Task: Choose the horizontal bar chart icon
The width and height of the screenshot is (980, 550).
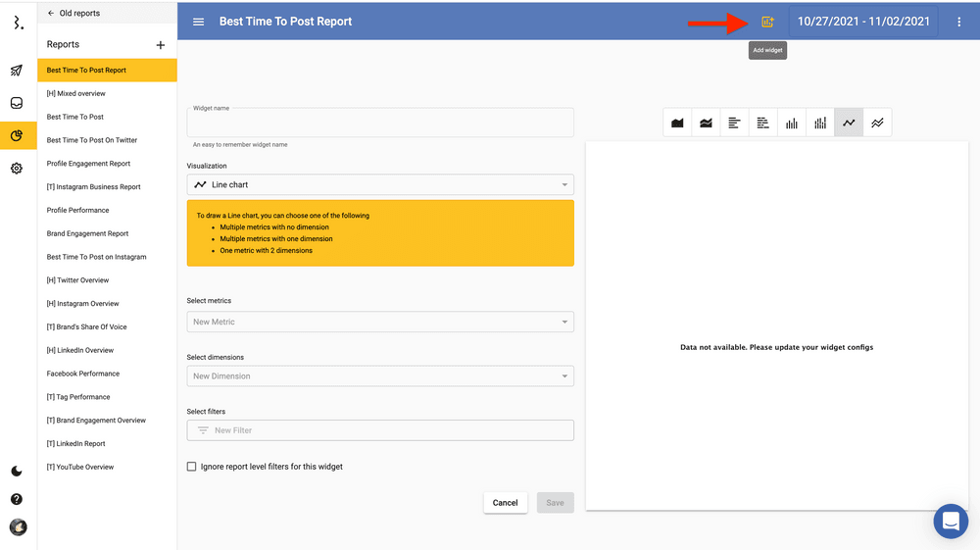Action: 734,123
